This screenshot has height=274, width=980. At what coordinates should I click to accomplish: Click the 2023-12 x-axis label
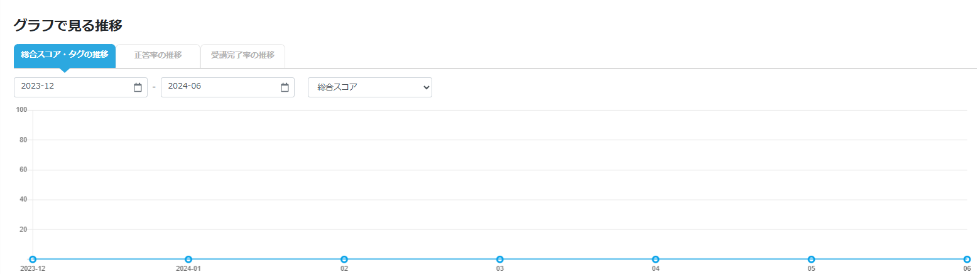33,268
